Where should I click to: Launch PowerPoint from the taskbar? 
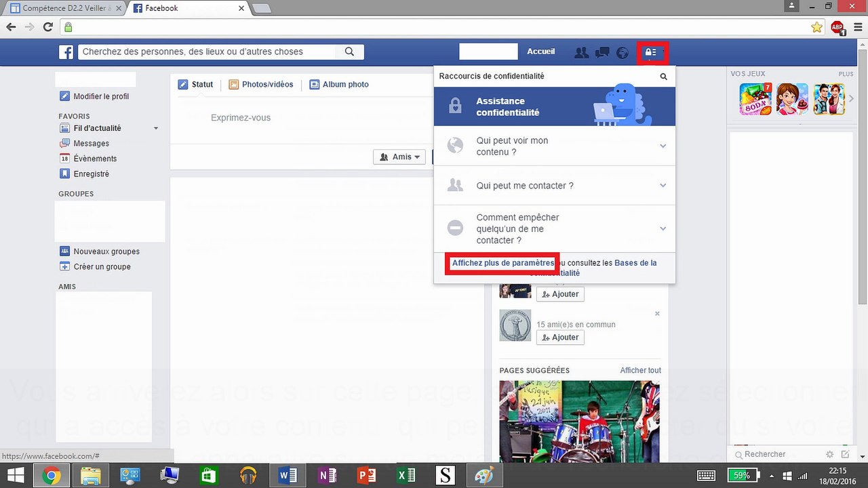(x=366, y=476)
